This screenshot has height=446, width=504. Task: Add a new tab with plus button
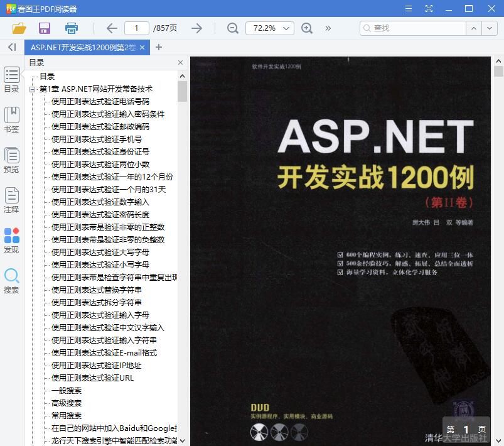coord(158,47)
